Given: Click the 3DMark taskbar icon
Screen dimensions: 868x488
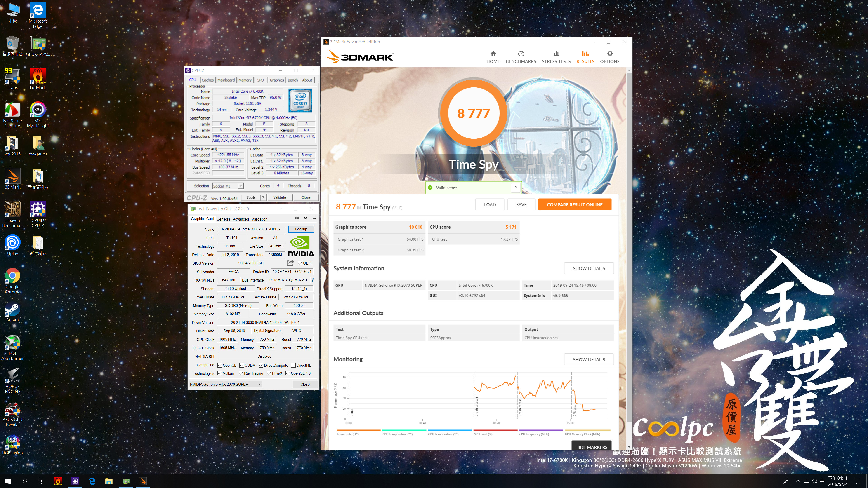Looking at the screenshot, I should [143, 481].
